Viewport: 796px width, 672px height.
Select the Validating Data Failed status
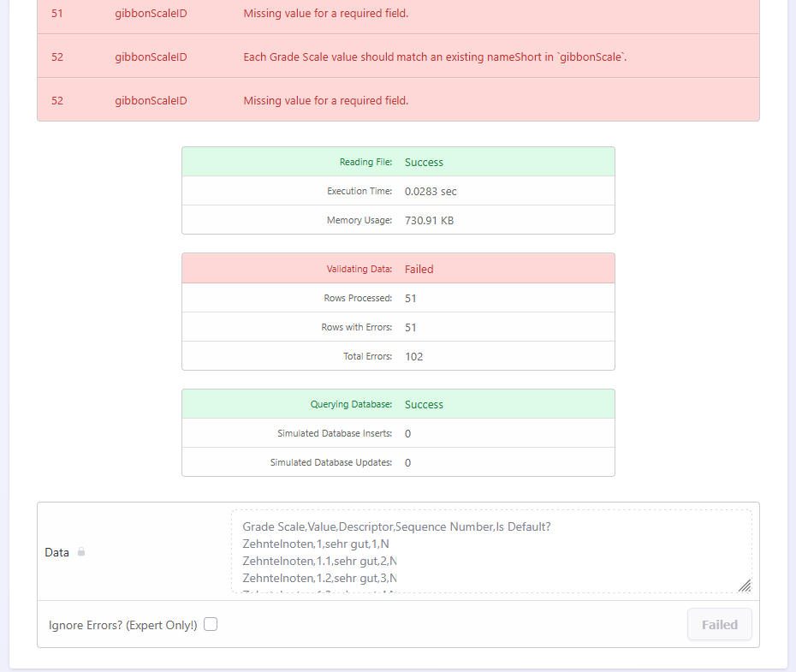coord(419,269)
